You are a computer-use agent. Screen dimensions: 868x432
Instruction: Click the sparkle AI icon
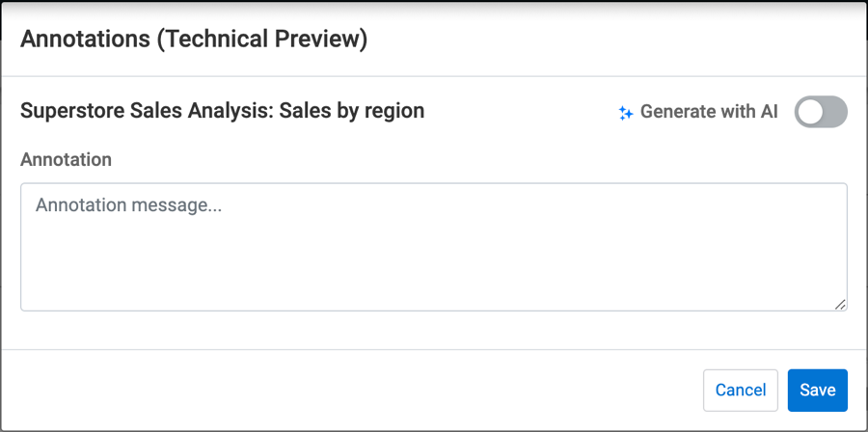coord(626,113)
